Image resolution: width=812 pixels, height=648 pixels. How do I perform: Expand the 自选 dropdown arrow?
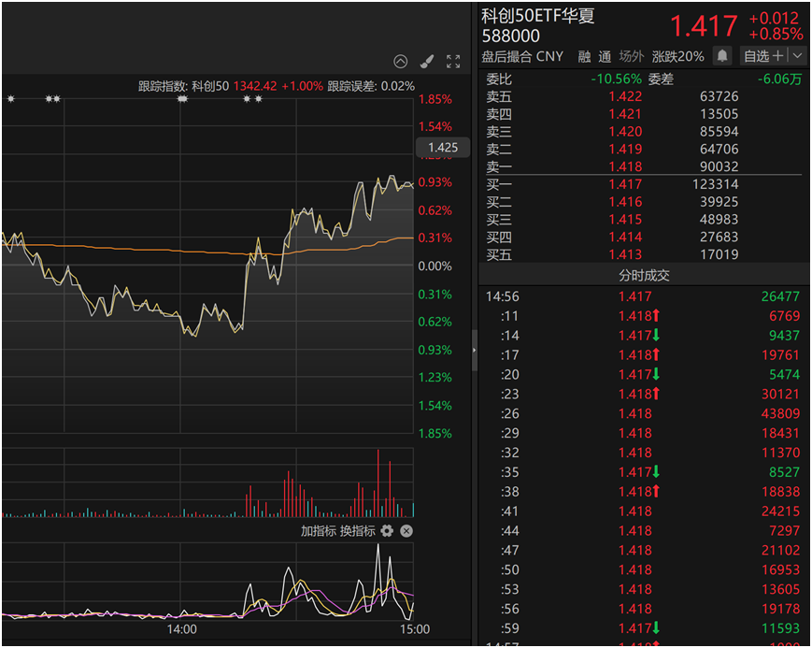click(x=798, y=55)
